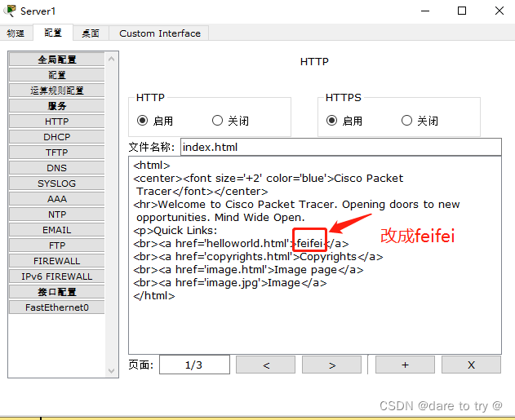This screenshot has height=420, width=515.
Task: Select HTTP 启用 radio button
Action: pyautogui.click(x=142, y=121)
